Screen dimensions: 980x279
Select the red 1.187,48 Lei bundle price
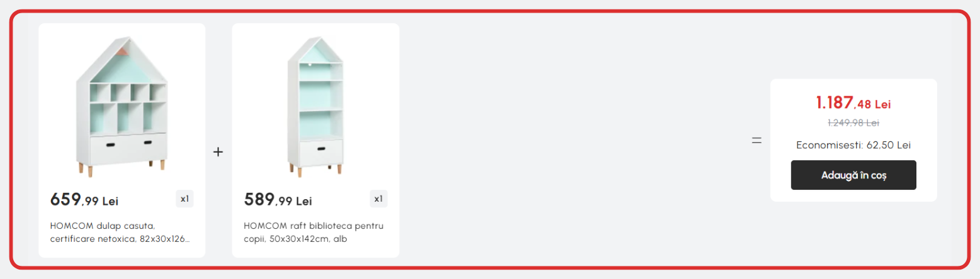point(853,102)
